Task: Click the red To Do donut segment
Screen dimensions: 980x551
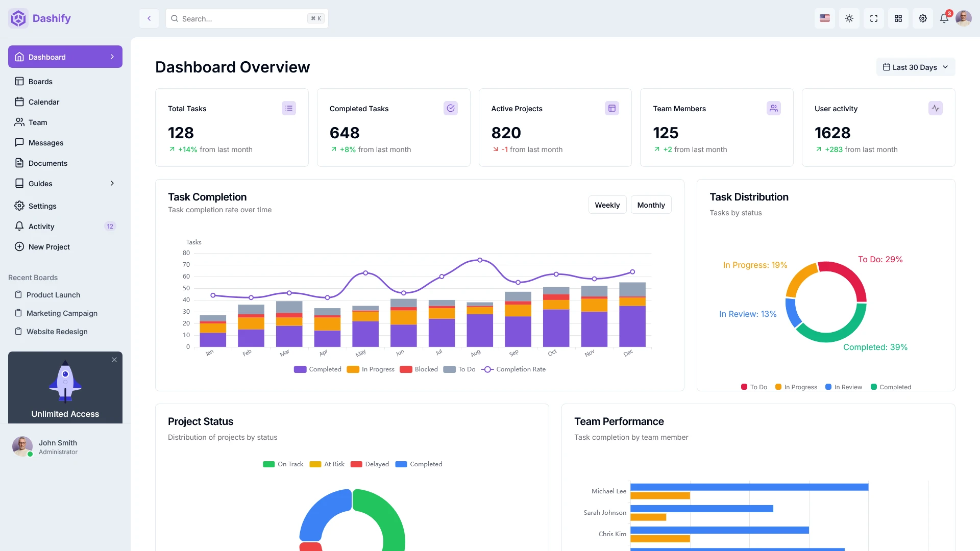Action: pyautogui.click(x=850, y=276)
